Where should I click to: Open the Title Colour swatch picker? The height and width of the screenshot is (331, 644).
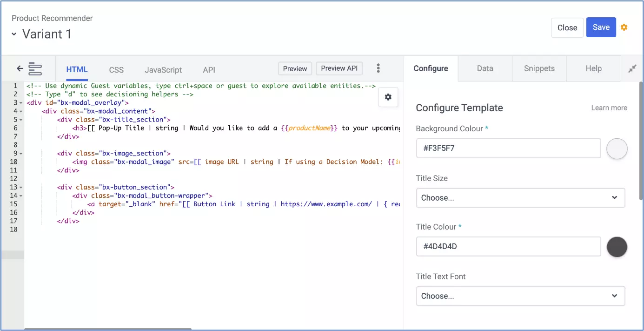[617, 247]
